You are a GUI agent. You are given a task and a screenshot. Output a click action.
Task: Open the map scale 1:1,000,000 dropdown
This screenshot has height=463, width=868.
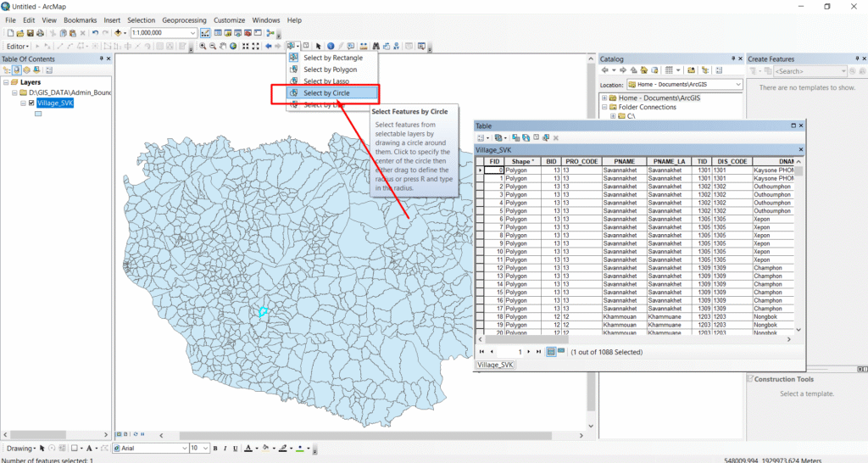click(x=192, y=33)
